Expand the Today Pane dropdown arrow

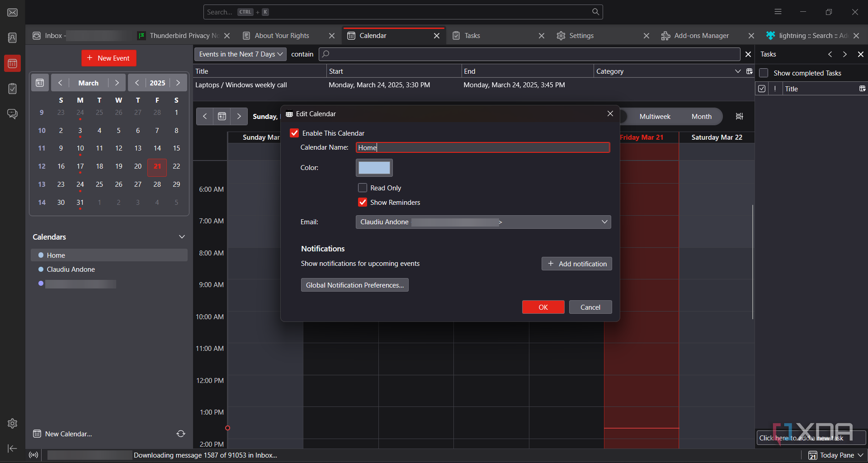click(x=860, y=455)
